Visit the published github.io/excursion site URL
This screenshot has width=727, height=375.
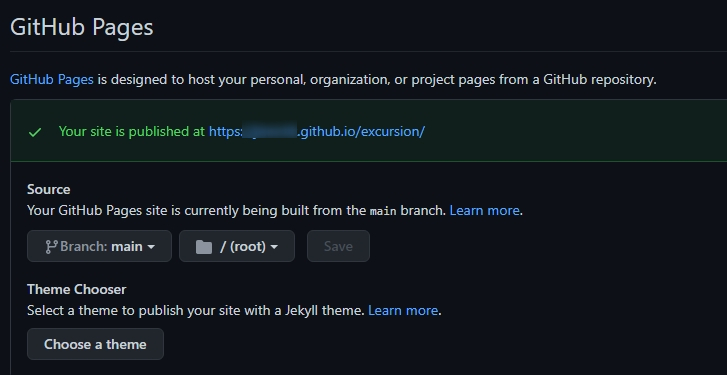coord(317,132)
